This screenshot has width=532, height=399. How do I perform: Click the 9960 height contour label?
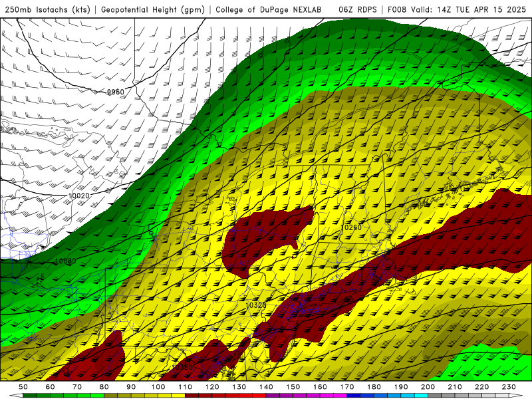click(115, 92)
